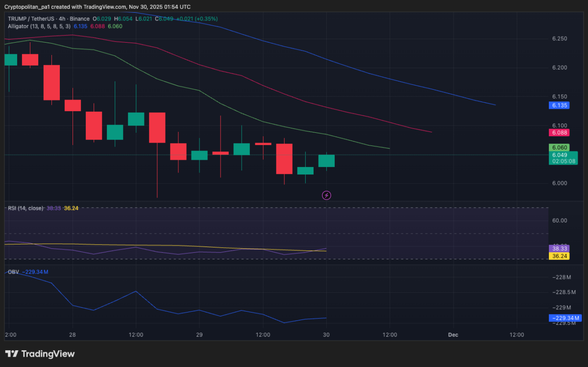
Task: Select the last green candle on the chart
Action: pyautogui.click(x=326, y=160)
